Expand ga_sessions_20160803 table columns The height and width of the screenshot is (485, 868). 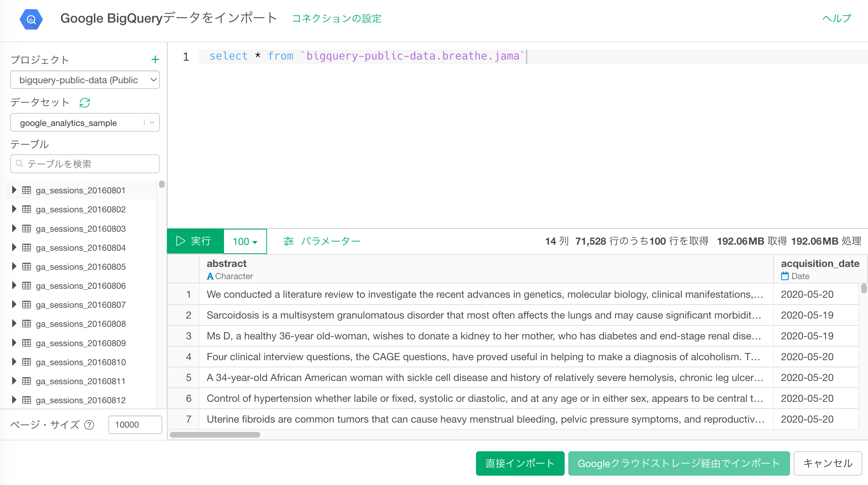(x=14, y=228)
